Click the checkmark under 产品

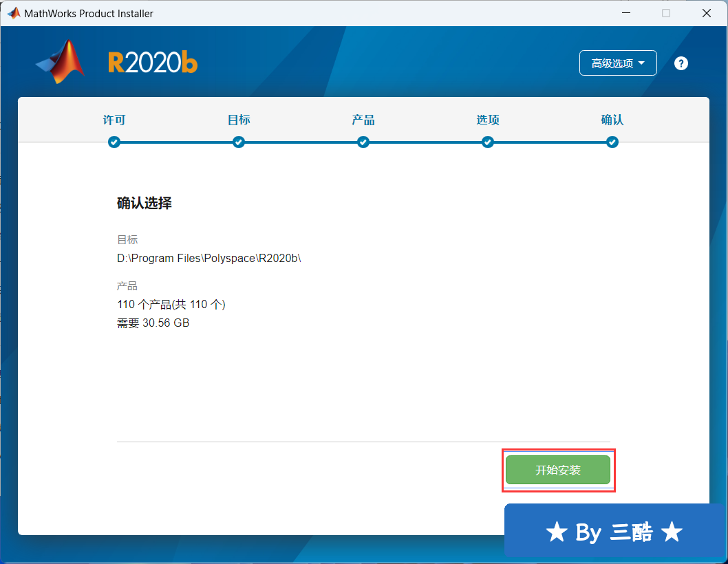(x=363, y=142)
